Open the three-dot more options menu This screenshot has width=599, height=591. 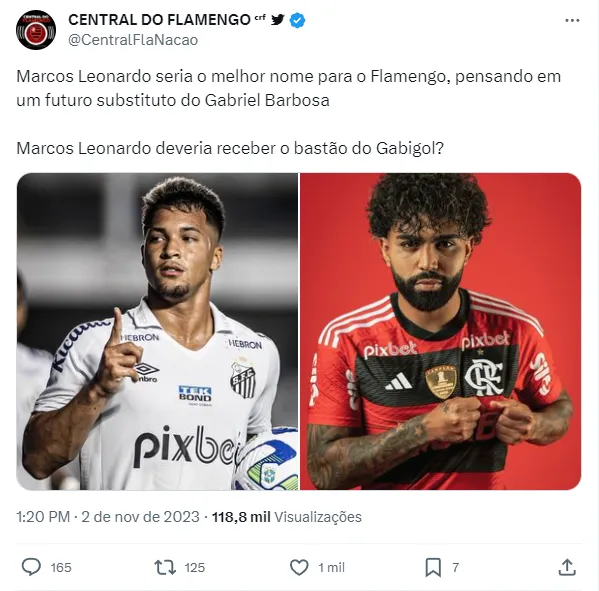(572, 21)
